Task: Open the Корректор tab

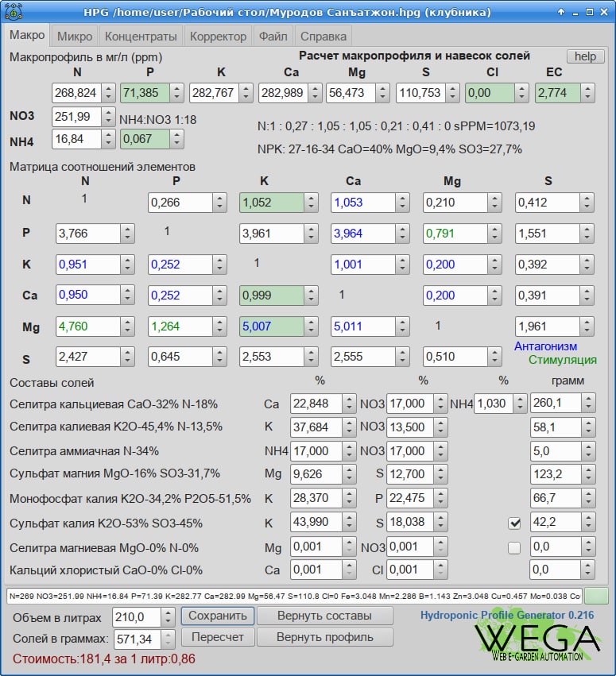Action: click(218, 37)
